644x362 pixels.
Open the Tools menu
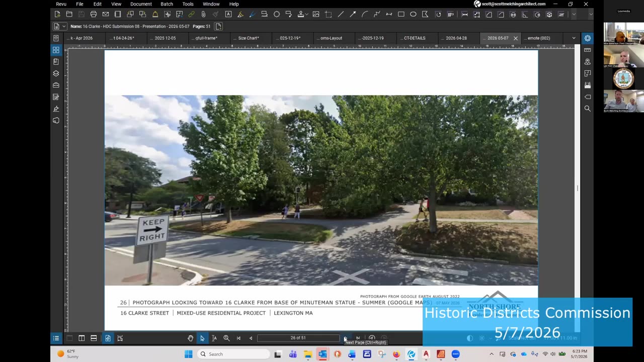[x=188, y=4]
